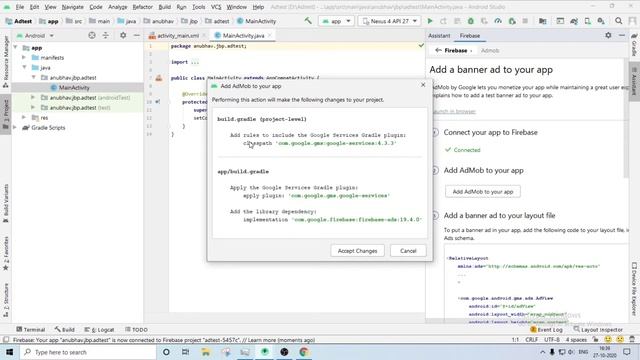Click Chrome icon in the taskbar
Screen dimensions: 640x360
[304, 352]
